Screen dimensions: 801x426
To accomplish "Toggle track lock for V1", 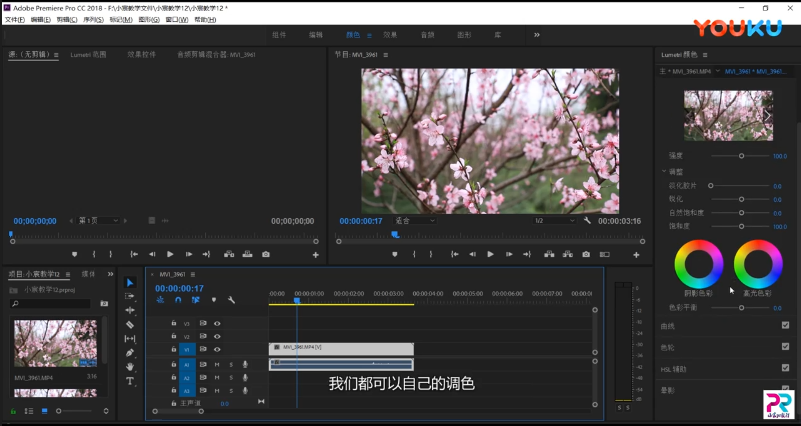I will (x=174, y=349).
